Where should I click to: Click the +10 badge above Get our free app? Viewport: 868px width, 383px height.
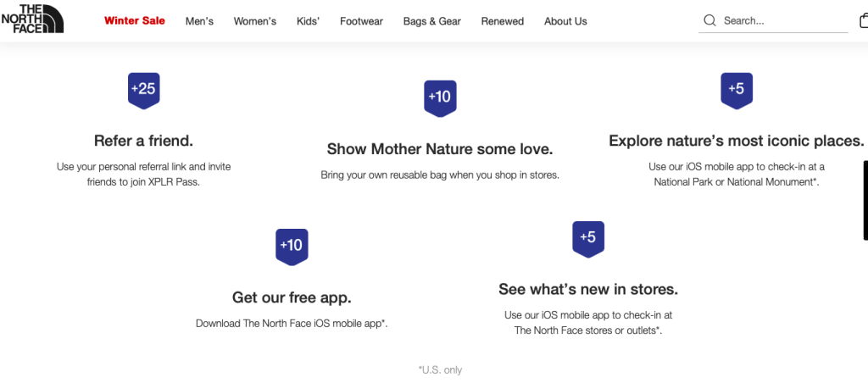click(291, 246)
